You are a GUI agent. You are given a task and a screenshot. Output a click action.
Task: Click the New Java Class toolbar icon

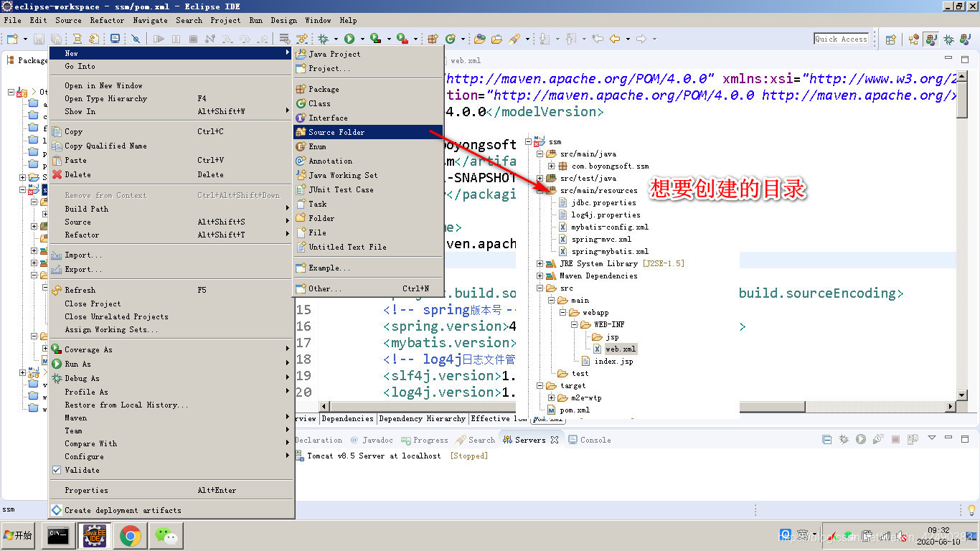pos(451,39)
